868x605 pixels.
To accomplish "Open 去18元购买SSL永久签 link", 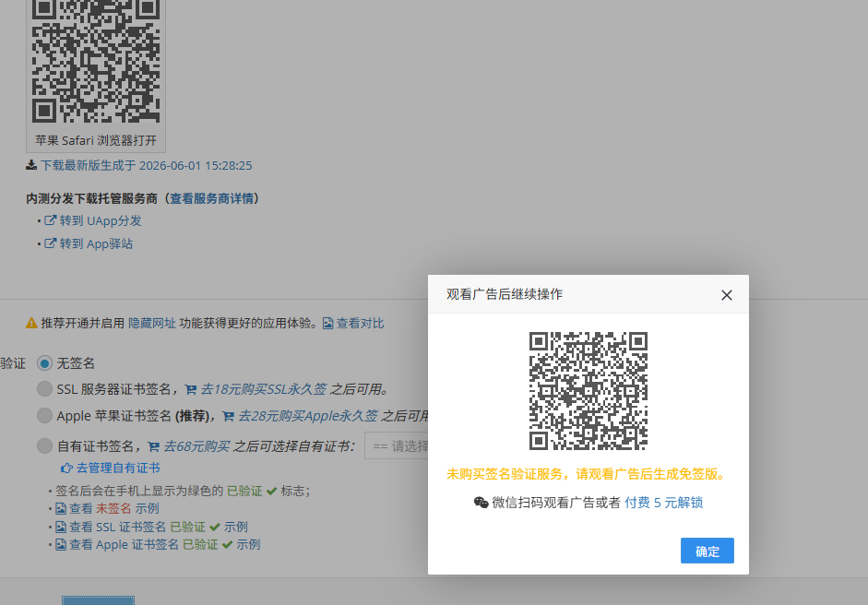I will click(263, 389).
